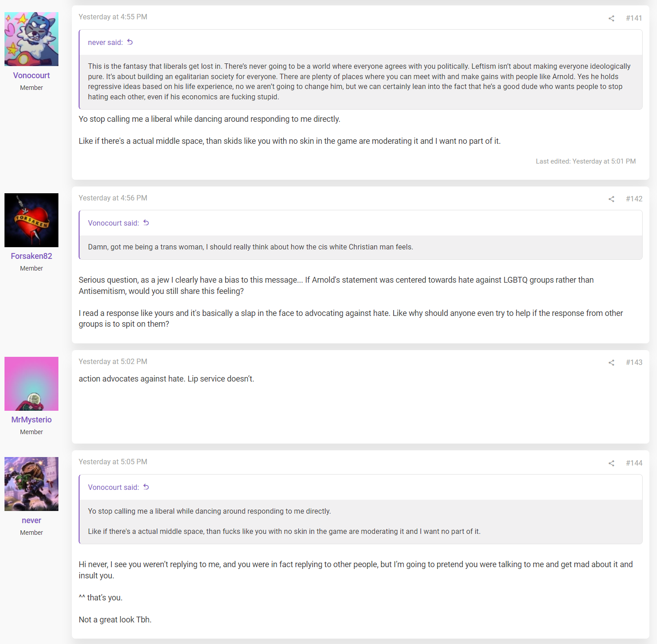Image resolution: width=657 pixels, height=644 pixels.
Task: Visit Vonocourt's profile via username link
Action: (x=31, y=76)
